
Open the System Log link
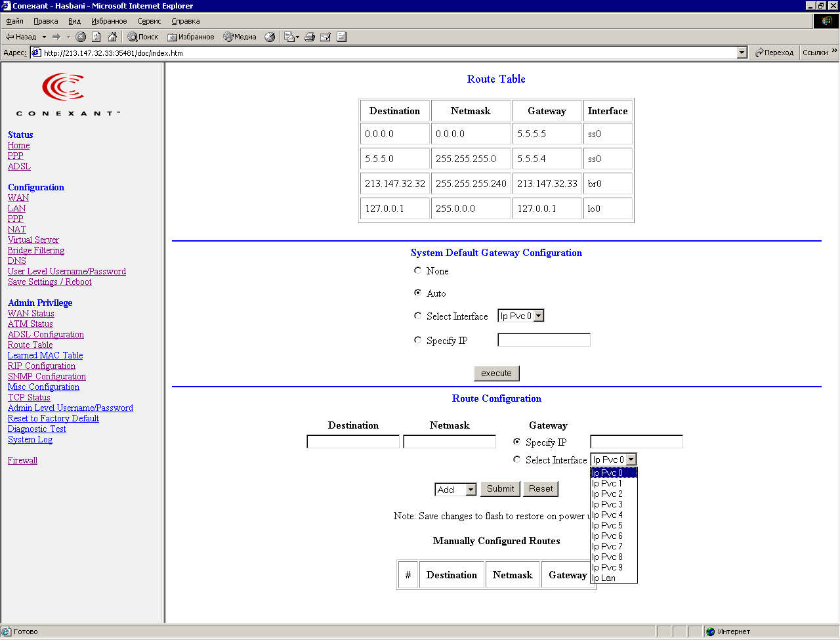click(x=30, y=439)
